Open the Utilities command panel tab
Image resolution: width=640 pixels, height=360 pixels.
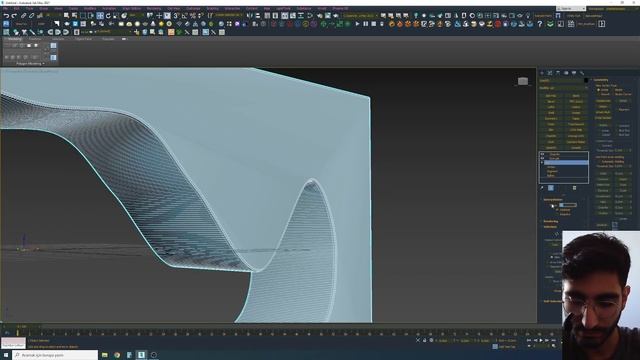click(x=582, y=73)
